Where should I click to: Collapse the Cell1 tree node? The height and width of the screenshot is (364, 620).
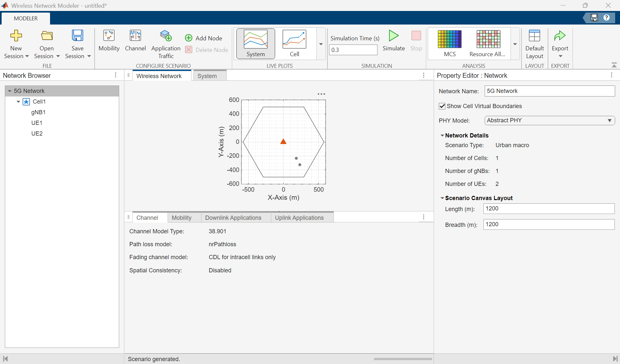18,102
